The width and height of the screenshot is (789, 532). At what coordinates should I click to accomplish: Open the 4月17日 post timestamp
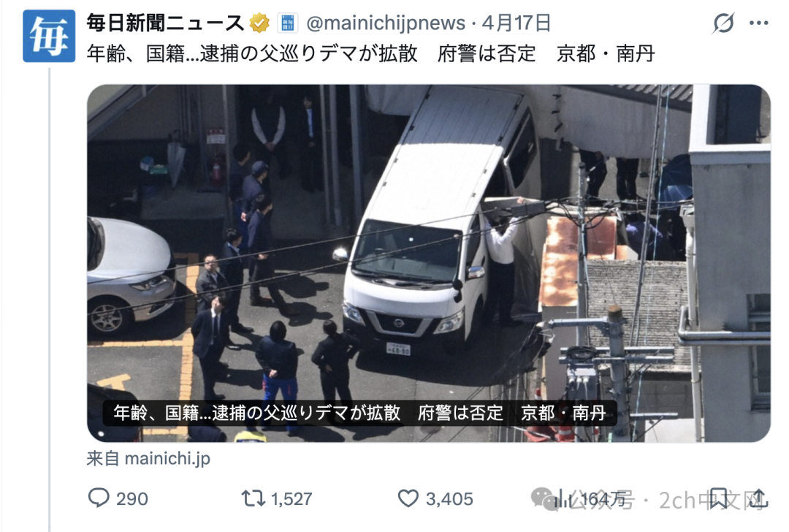click(x=517, y=23)
